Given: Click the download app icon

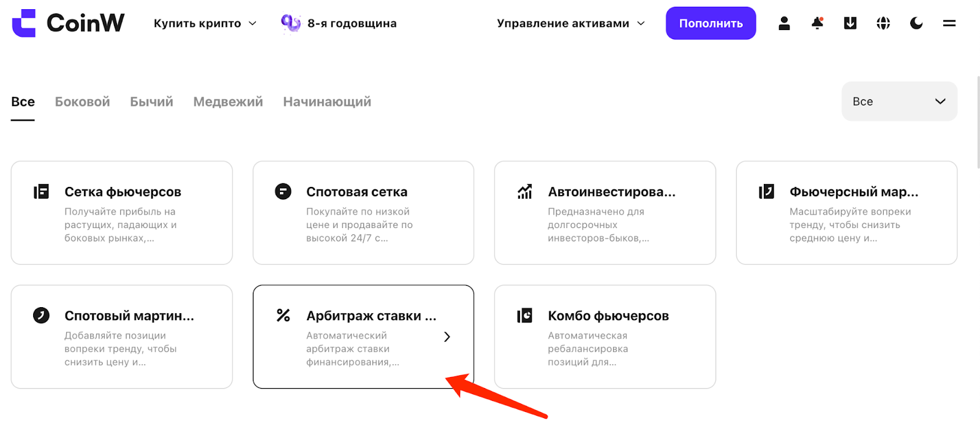Looking at the screenshot, I should click(850, 23).
